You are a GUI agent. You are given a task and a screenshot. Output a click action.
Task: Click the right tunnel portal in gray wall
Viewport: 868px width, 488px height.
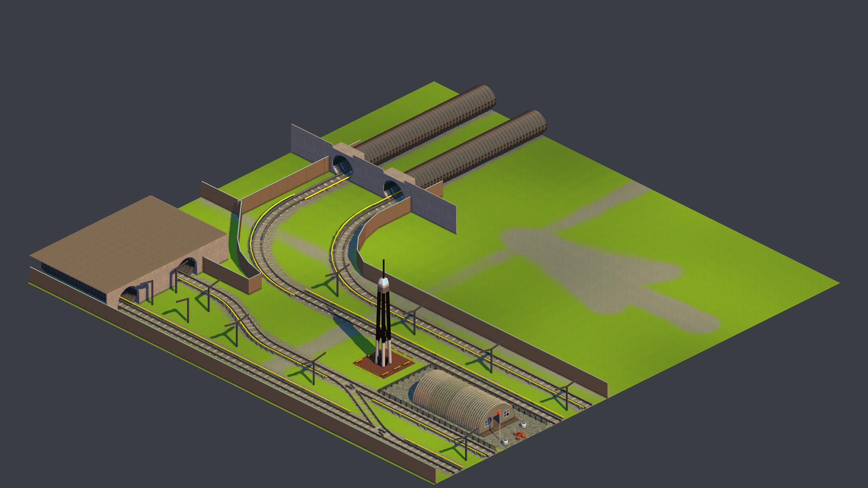[394, 189]
